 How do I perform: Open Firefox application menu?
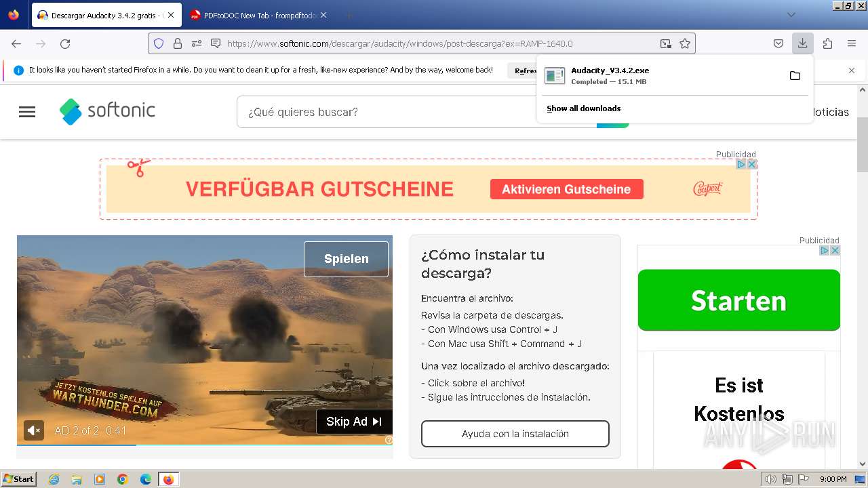(852, 43)
